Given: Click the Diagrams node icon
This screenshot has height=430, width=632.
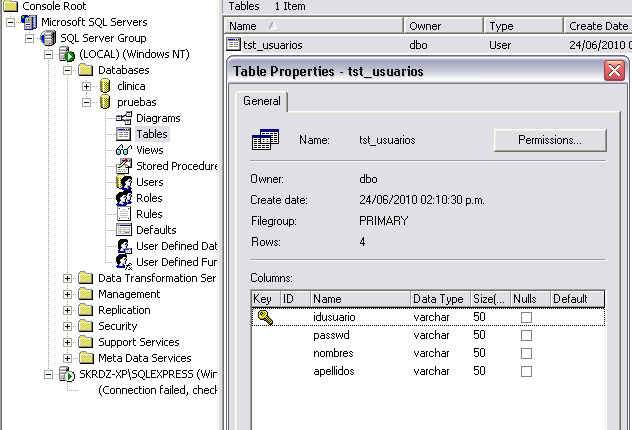Looking at the screenshot, I should point(124,118).
